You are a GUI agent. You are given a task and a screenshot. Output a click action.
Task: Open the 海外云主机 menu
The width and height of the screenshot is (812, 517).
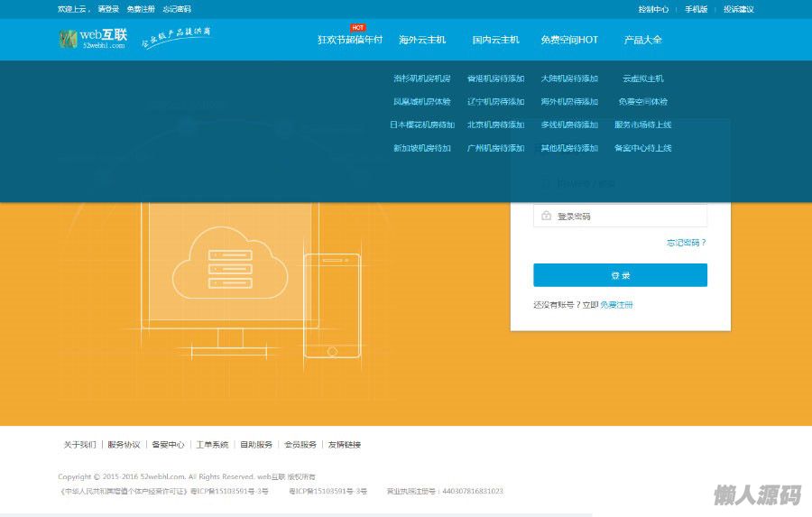[422, 40]
